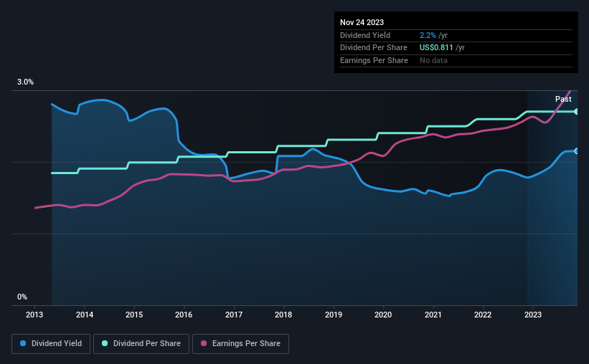The width and height of the screenshot is (589, 364).
Task: Click the 3.0% y-axis label
Action: coord(25,82)
